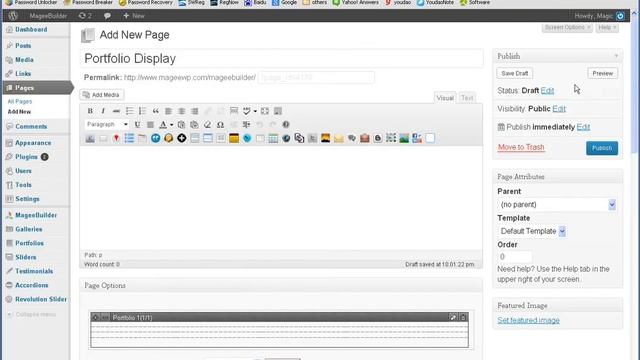Image resolution: width=640 pixels, height=360 pixels.
Task: Click the blue Publish button
Action: click(x=602, y=148)
